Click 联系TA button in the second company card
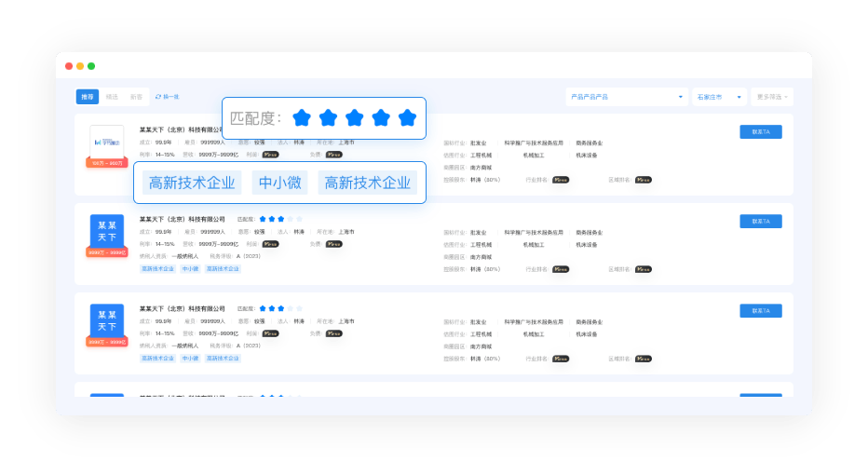Viewport: 868px width, 475px height. (761, 222)
